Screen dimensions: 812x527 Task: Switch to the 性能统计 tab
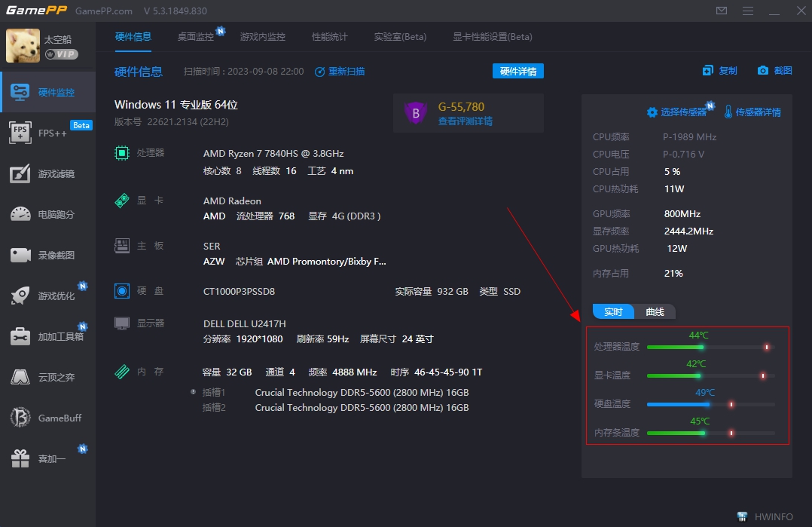(330, 37)
